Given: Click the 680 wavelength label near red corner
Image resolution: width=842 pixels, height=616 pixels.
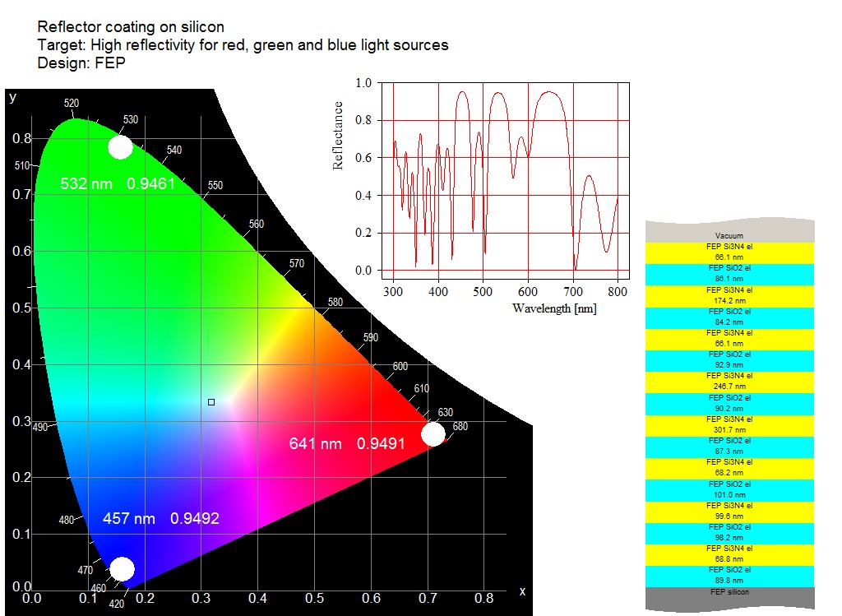Looking at the screenshot, I should 460,426.
